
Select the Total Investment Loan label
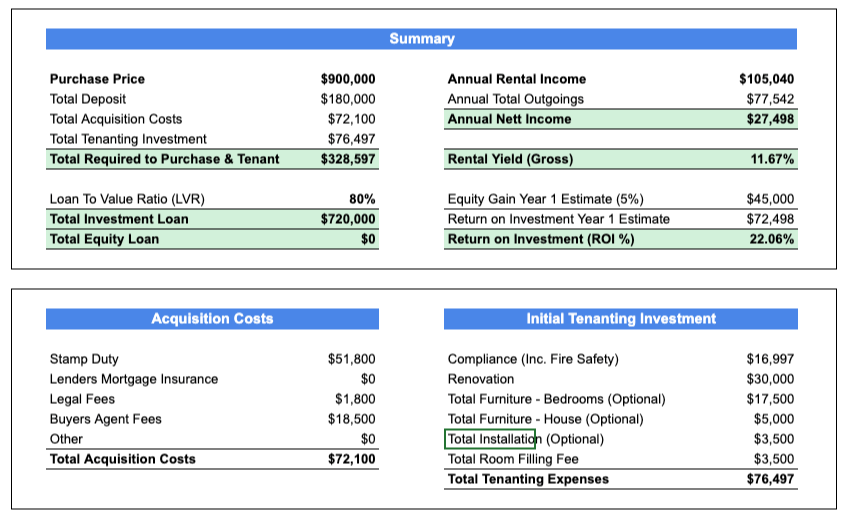[119, 219]
